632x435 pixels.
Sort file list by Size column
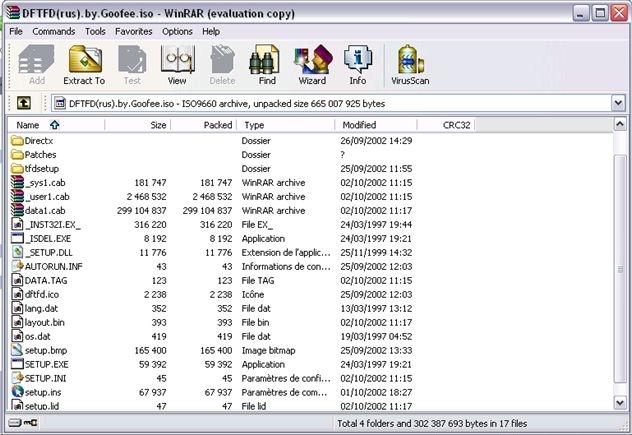coord(137,125)
